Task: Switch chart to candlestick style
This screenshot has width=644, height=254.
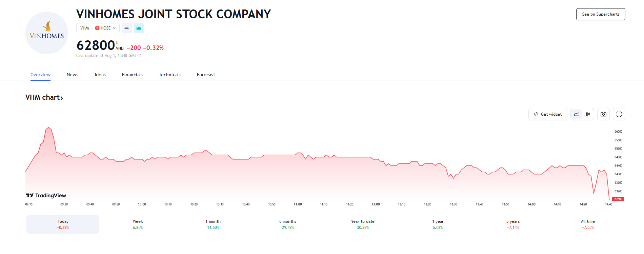Action: pyautogui.click(x=588, y=114)
